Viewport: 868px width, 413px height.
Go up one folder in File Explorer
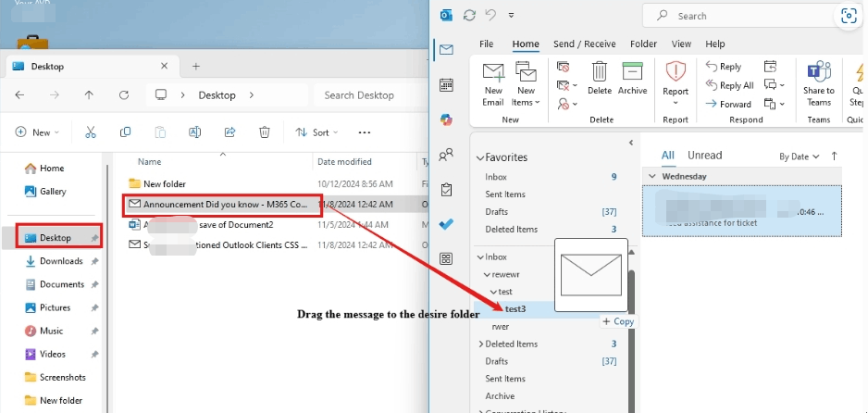point(89,95)
